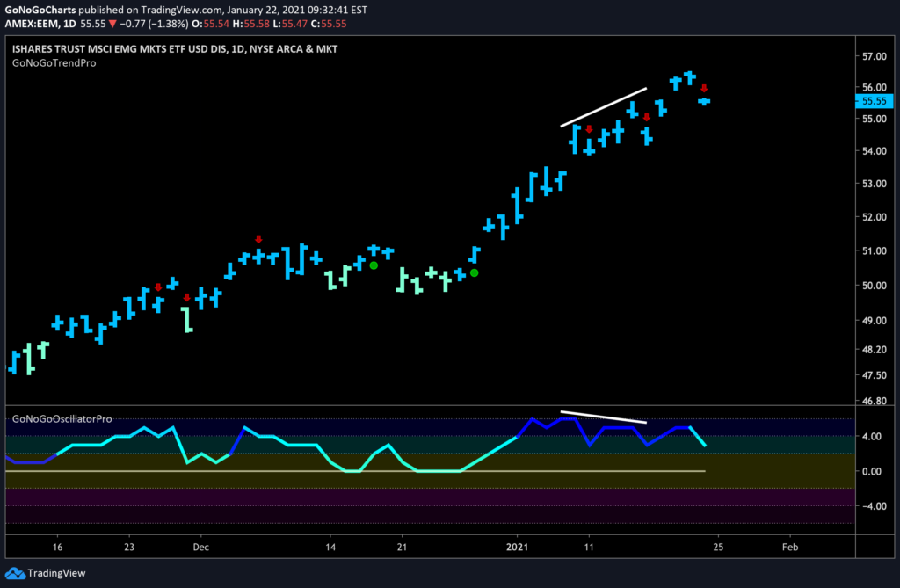Click the red arrow above the January 11 bar

[x=589, y=129]
